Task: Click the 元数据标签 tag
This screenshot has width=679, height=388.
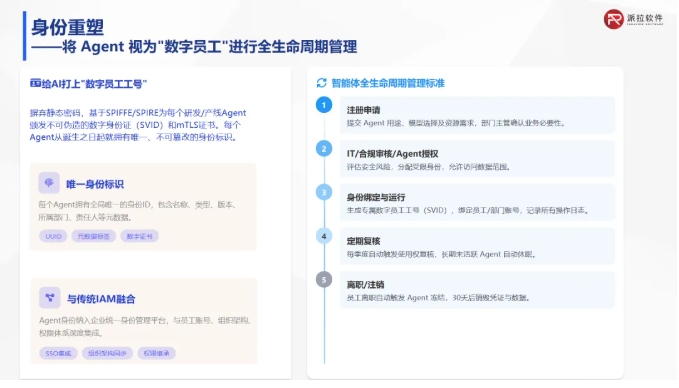Action: pos(94,236)
